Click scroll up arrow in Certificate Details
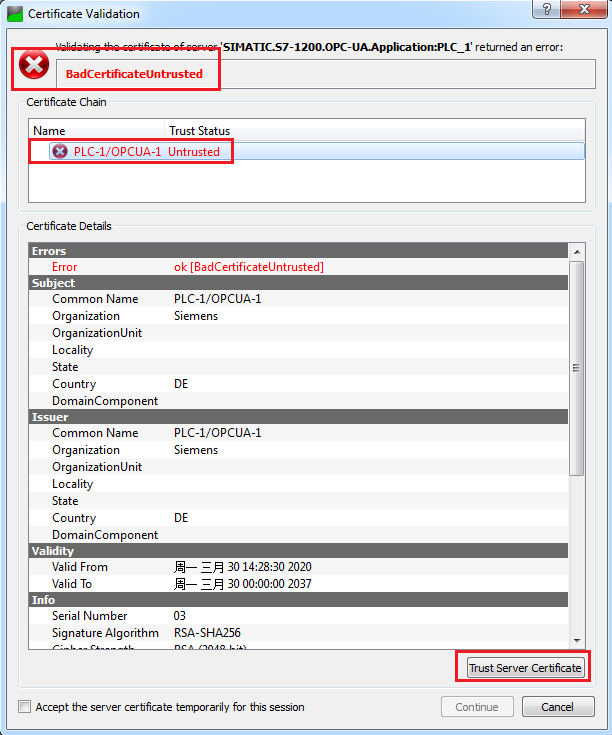 [x=576, y=251]
